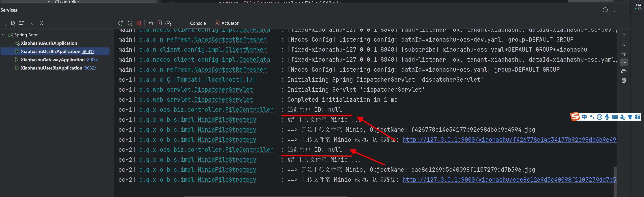Collapse the Spring Boot tree node

[x=3, y=35]
